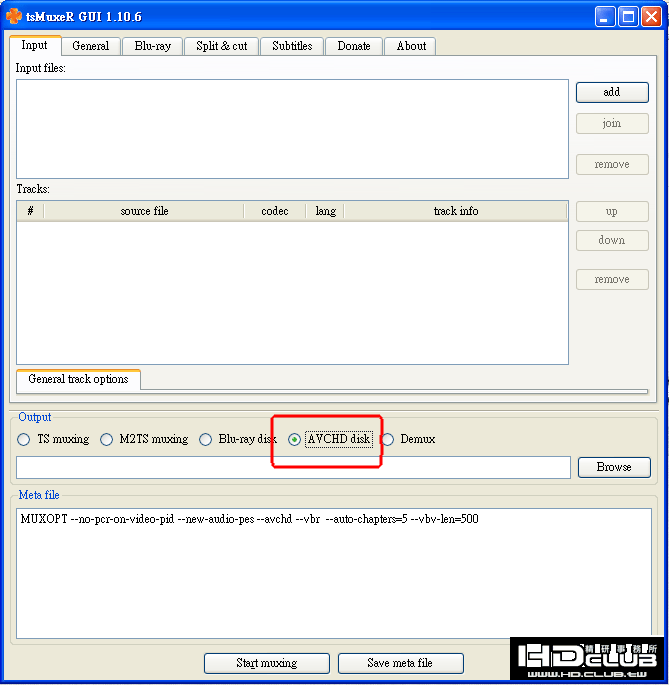The width and height of the screenshot is (669, 685).
Task: Click the # column header
Action: [x=30, y=211]
